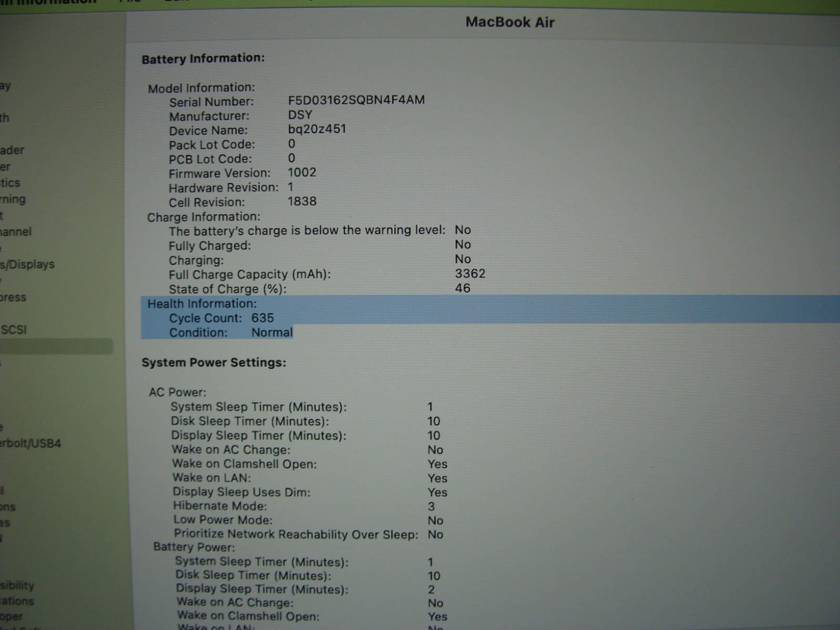This screenshot has width=840, height=630.
Task: Select the Display Sleep Uses Dim label
Action: 241,492
